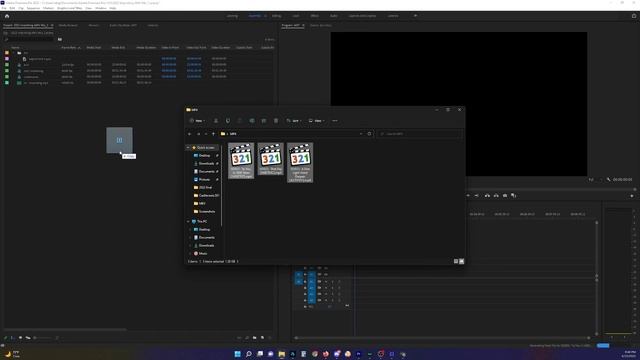Open the Window menu
The height and width of the screenshot is (360, 640).
100,8
